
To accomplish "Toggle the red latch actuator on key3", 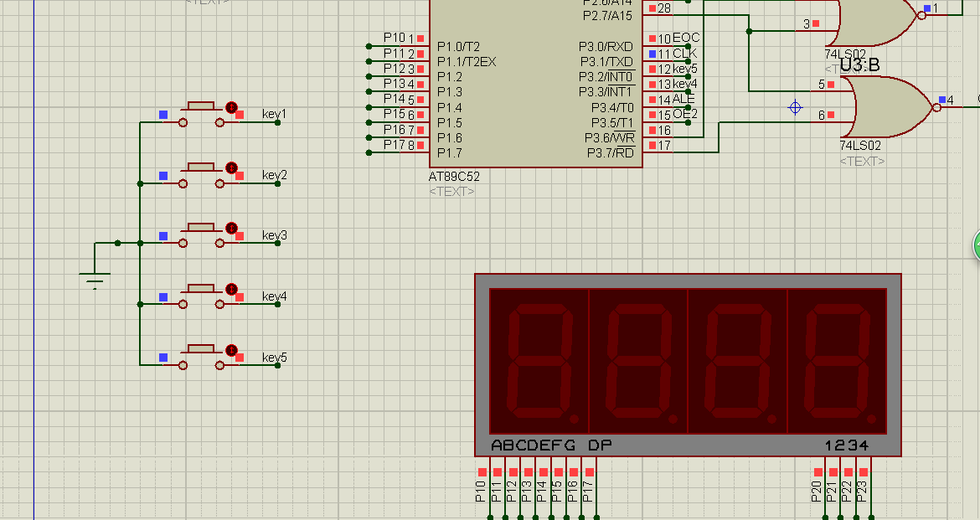I will point(231,229).
